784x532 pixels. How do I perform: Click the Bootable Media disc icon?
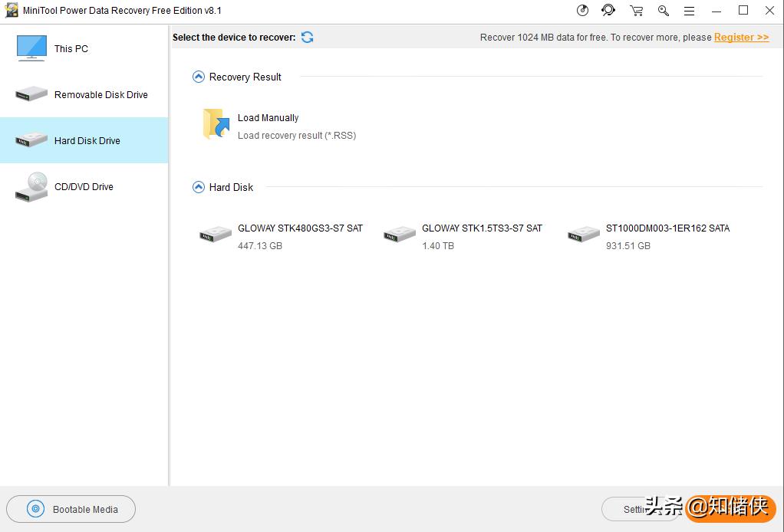[x=35, y=509]
